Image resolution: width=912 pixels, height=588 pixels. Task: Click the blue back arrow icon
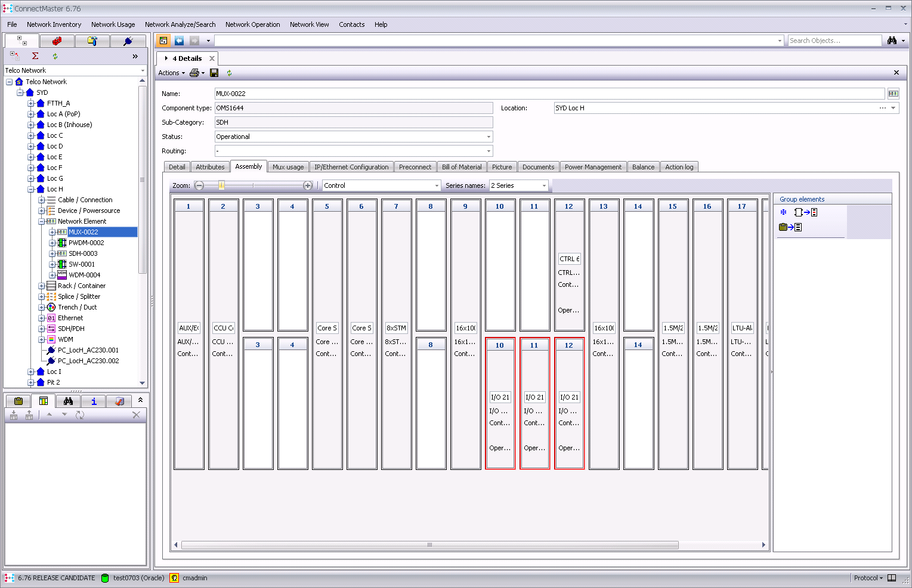click(x=179, y=41)
